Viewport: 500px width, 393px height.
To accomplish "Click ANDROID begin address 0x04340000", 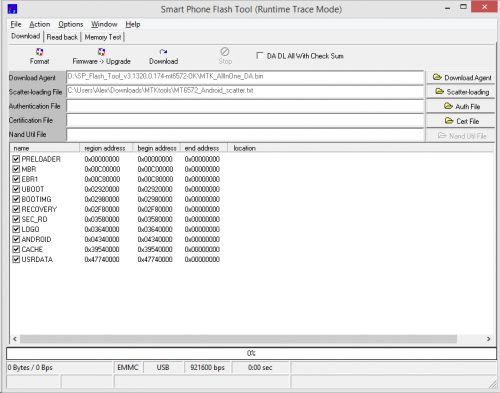I will [155, 239].
